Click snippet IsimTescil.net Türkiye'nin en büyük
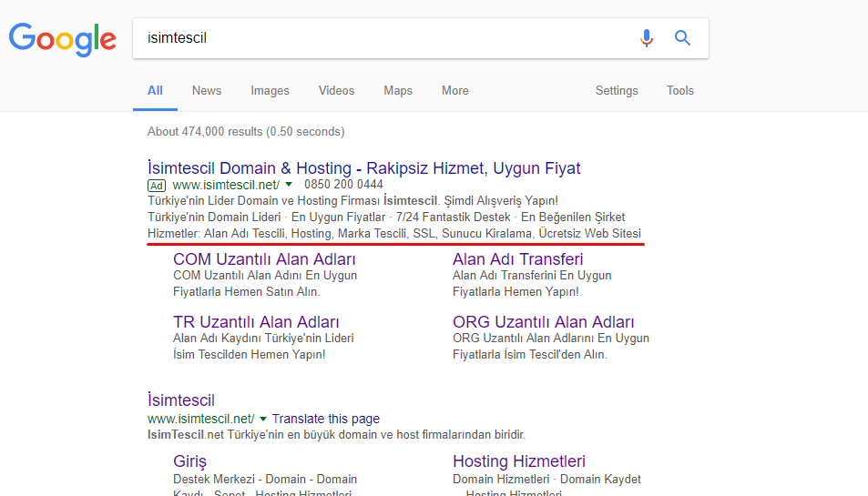This screenshot has height=496, width=868. (336, 435)
